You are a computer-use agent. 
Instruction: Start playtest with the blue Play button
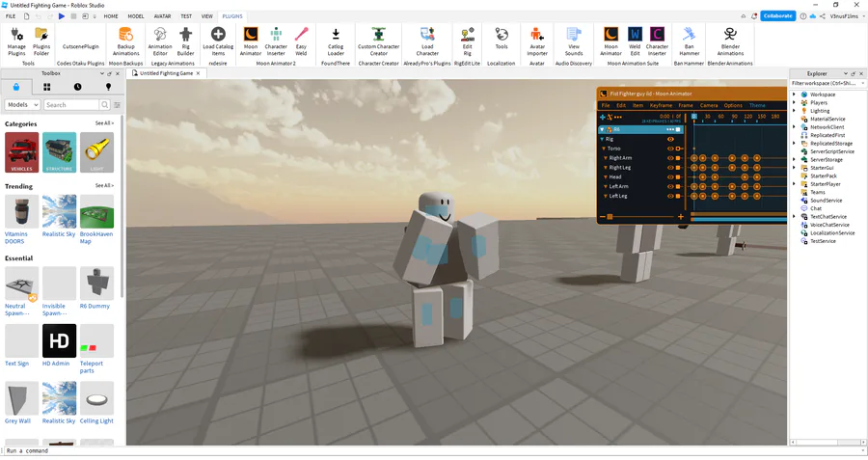[x=62, y=16]
